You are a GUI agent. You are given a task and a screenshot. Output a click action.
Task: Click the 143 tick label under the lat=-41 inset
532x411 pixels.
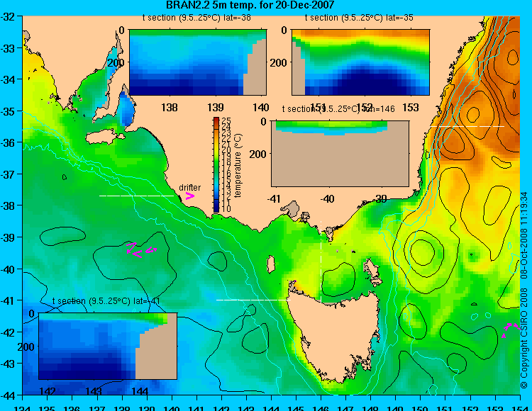(x=94, y=391)
